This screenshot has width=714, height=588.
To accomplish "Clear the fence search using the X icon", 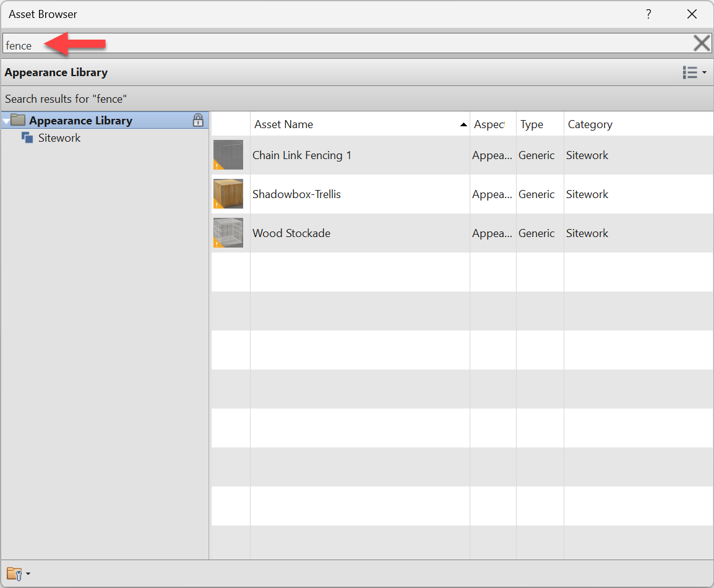I will tap(701, 43).
